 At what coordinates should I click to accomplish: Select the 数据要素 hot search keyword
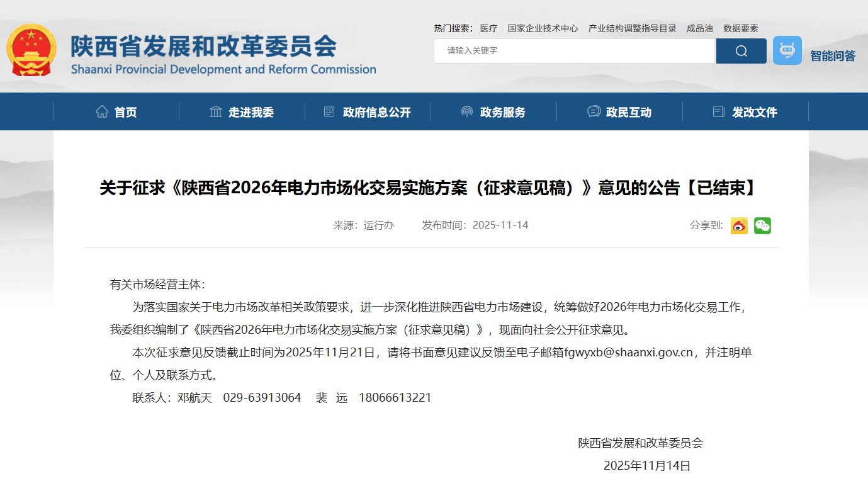[x=740, y=28]
